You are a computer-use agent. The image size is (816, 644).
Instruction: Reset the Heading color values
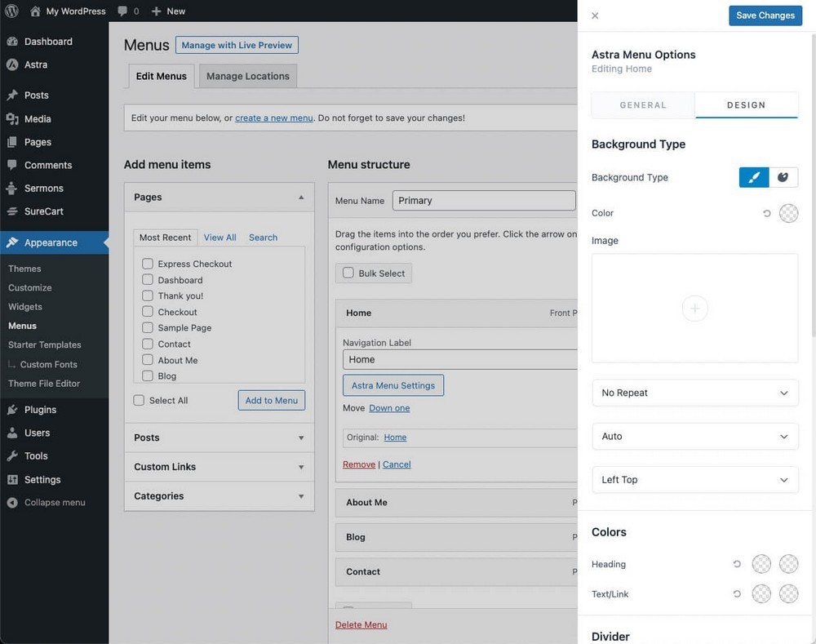[737, 564]
